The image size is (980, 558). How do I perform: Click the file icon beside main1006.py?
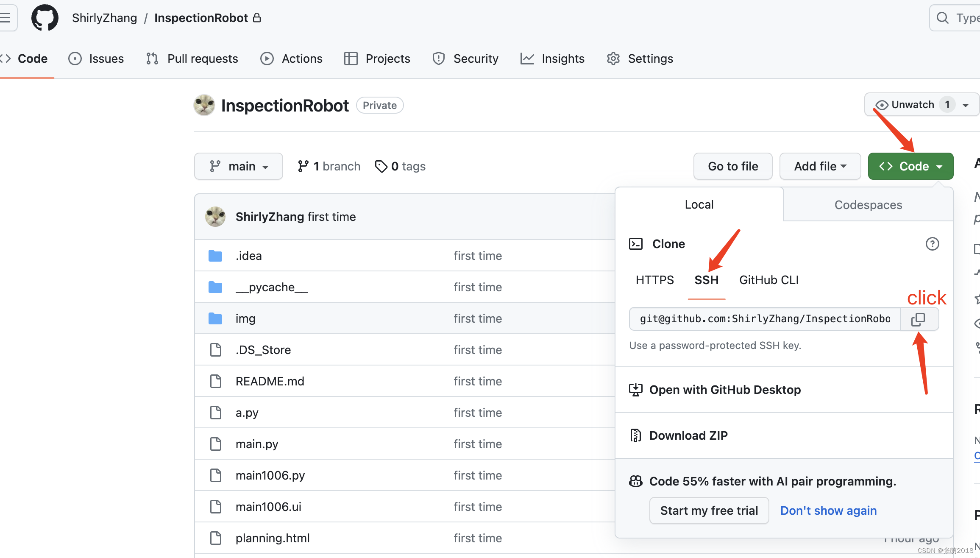tap(216, 475)
